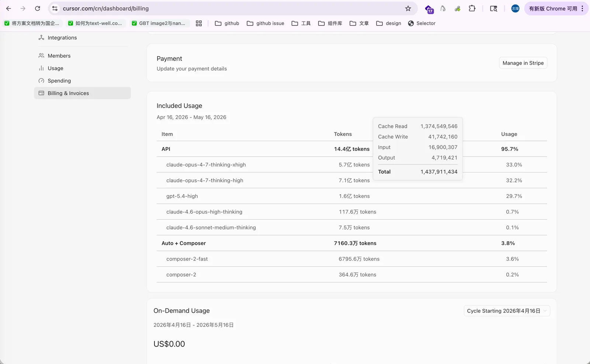Click the Cache Read value in tooltip

(439, 126)
